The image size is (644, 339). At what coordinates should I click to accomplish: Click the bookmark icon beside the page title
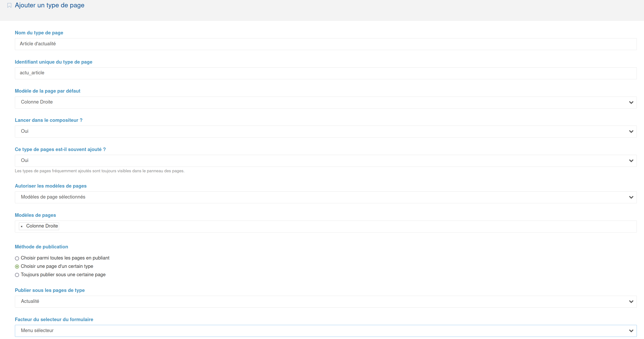9,6
